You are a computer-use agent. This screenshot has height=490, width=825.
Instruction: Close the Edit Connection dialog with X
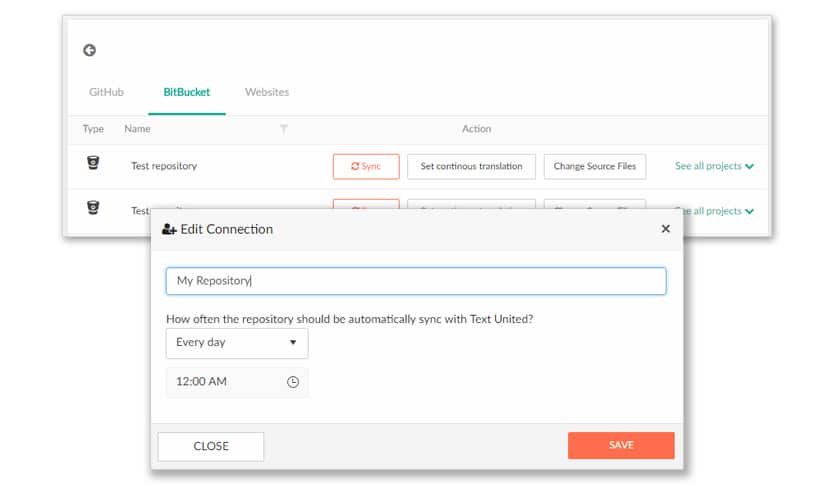[x=666, y=228]
